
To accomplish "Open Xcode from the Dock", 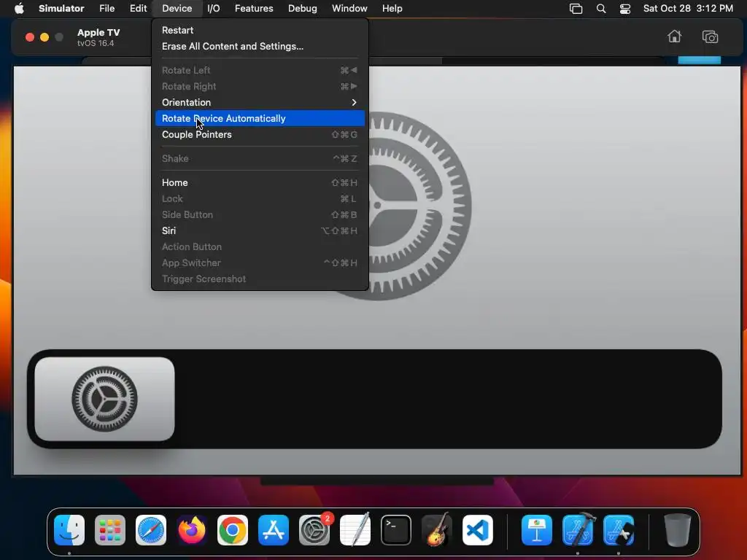I will [578, 530].
